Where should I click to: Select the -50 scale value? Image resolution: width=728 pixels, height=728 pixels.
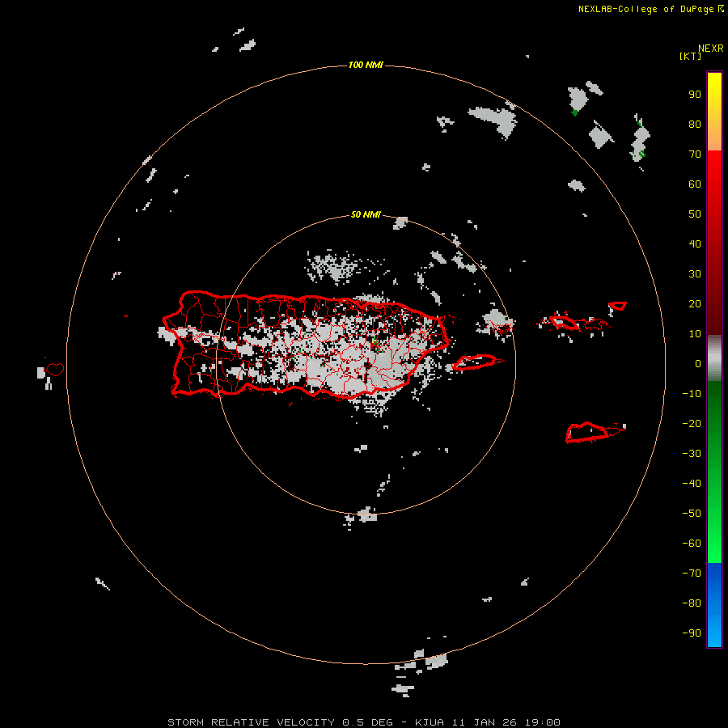[x=692, y=514]
